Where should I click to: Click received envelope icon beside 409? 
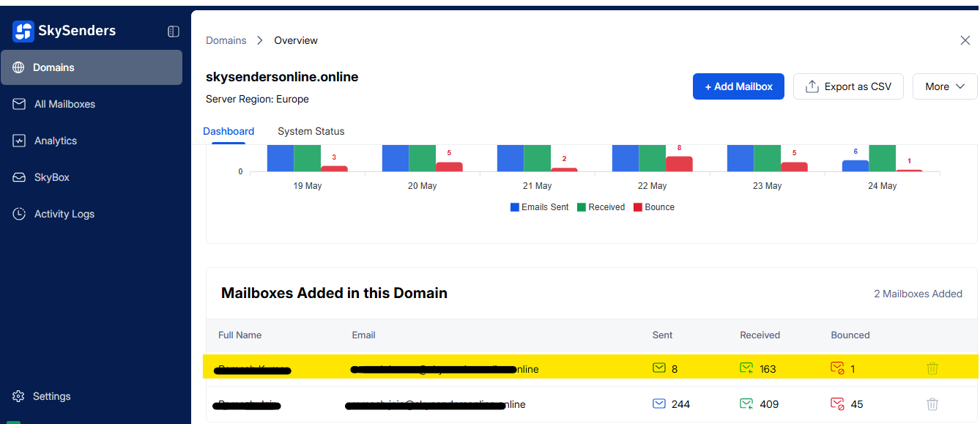point(747,403)
